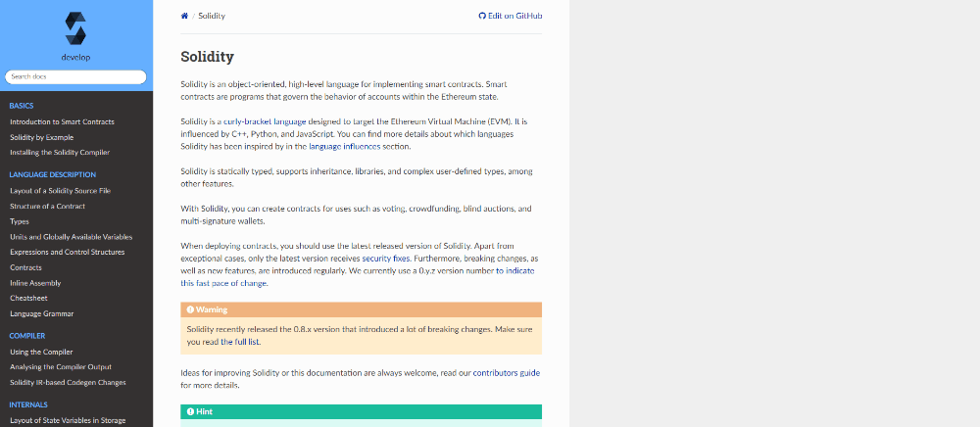Follow the contributors guide link
The height and width of the screenshot is (427, 980).
click(x=507, y=373)
